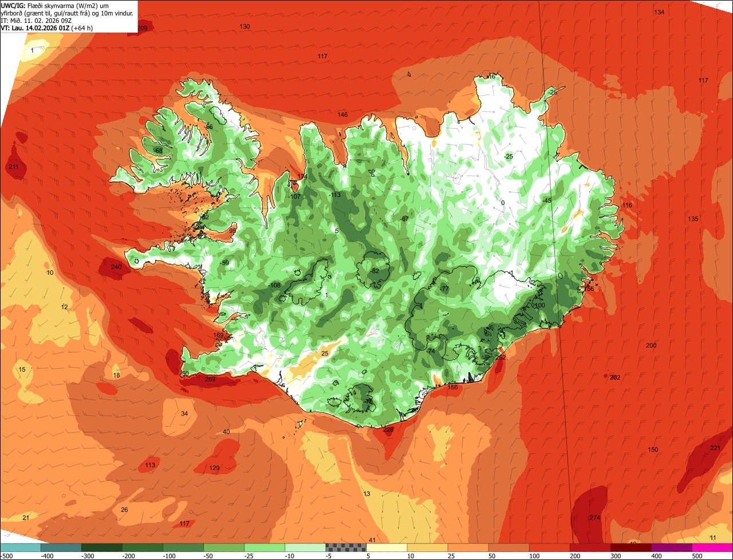Screen dimensions: 733x560
Task: Click the legend label '-500'
Action: tap(7, 556)
